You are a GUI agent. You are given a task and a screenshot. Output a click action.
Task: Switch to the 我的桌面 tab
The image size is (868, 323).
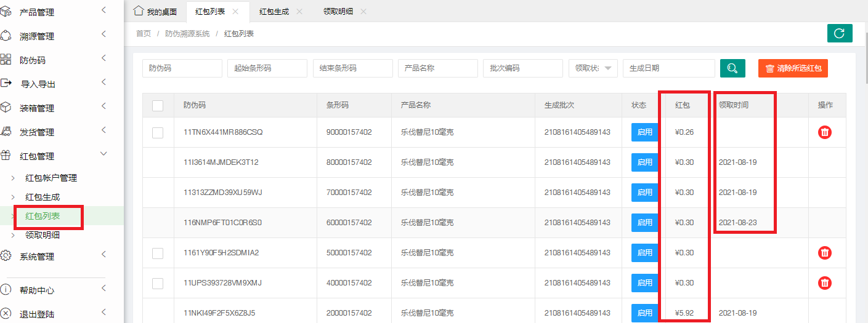pyautogui.click(x=156, y=12)
